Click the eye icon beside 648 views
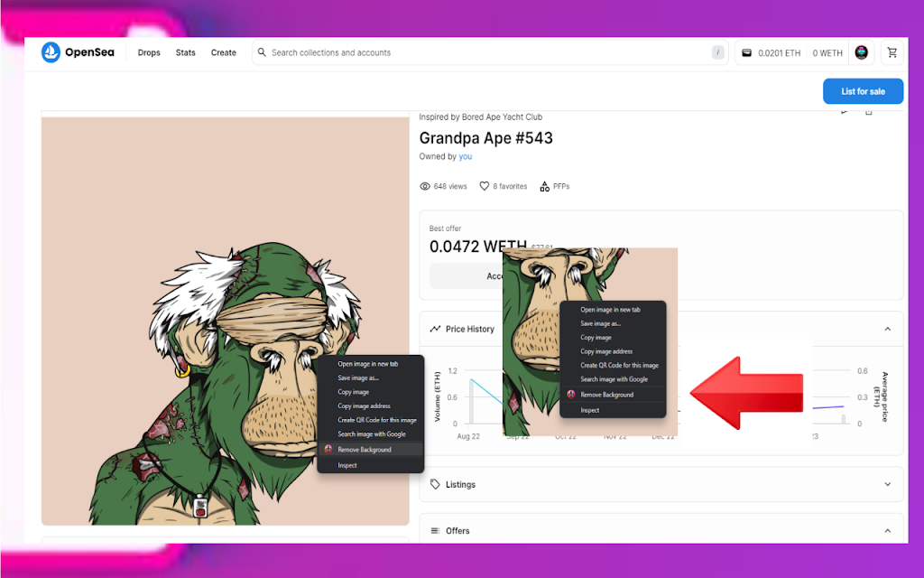The image size is (924, 578). point(424,186)
